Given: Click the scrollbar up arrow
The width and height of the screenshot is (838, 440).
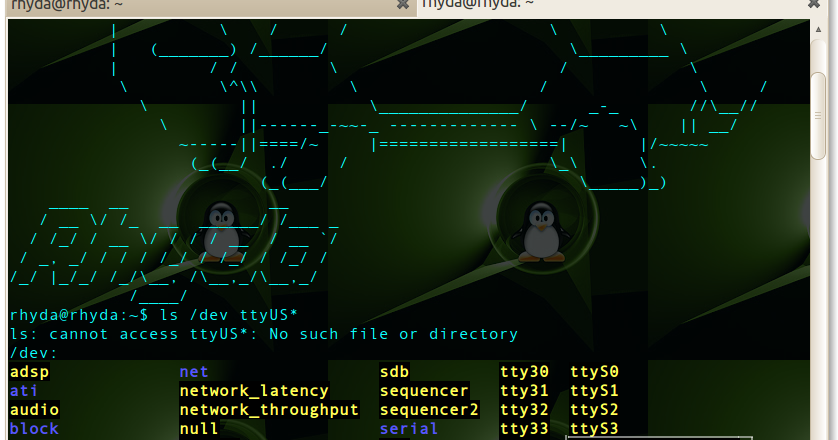Looking at the screenshot, I should click(818, 29).
